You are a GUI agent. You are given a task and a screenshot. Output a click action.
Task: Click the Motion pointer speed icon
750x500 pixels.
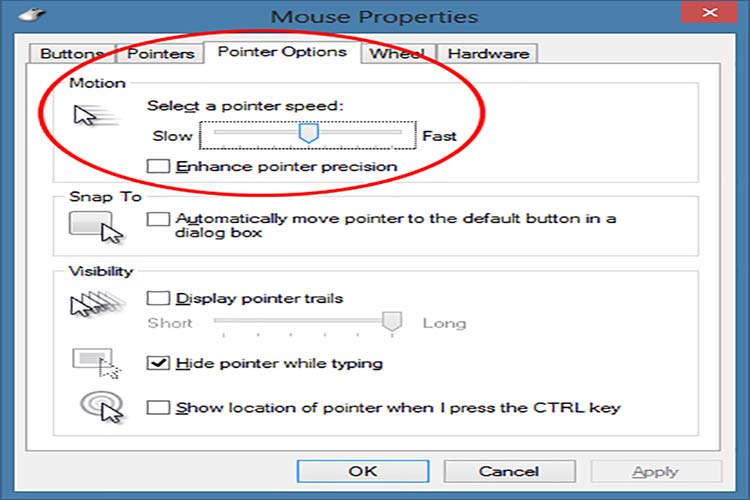click(x=96, y=115)
